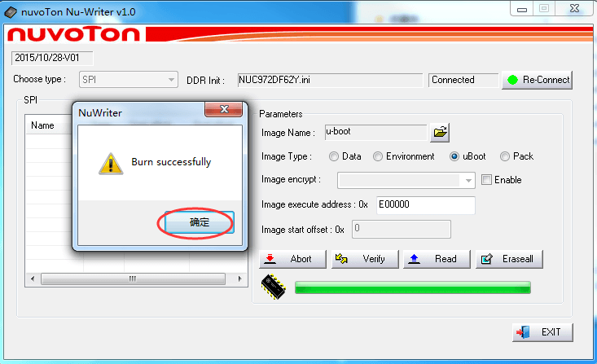The width and height of the screenshot is (597, 364).
Task: Click the list's left scroll arrow
Action: (x=33, y=278)
